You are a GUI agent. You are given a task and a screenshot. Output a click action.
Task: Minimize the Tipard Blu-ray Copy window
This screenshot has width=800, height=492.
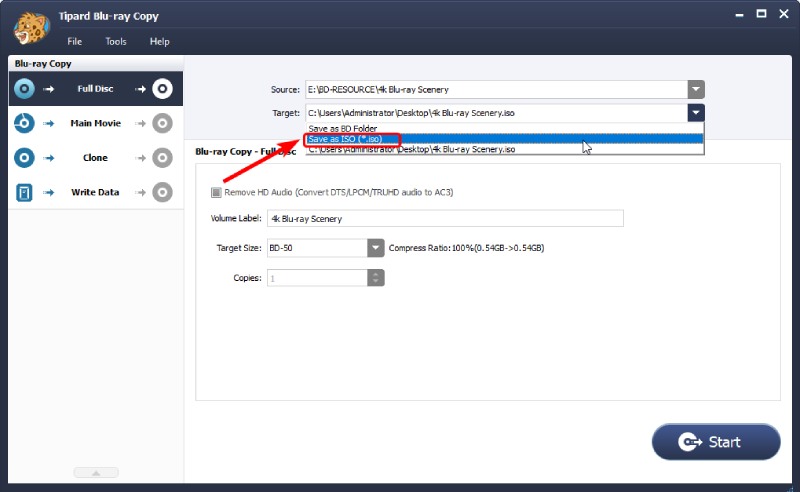(739, 15)
